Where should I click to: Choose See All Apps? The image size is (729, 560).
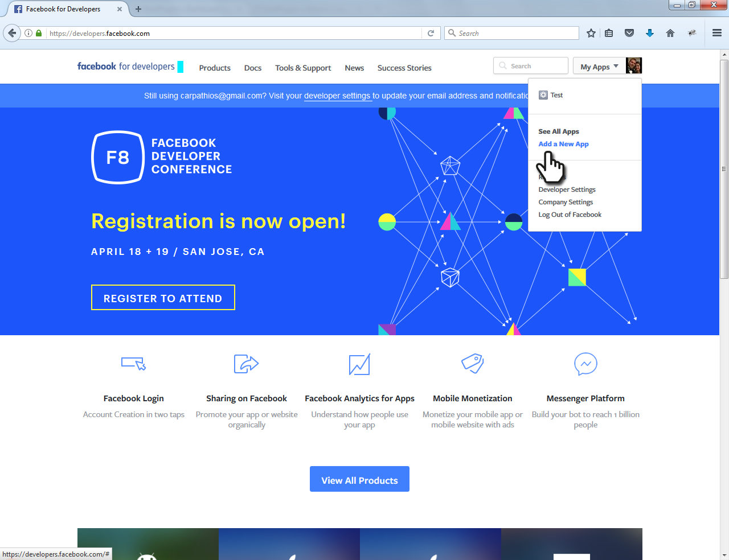coord(559,131)
